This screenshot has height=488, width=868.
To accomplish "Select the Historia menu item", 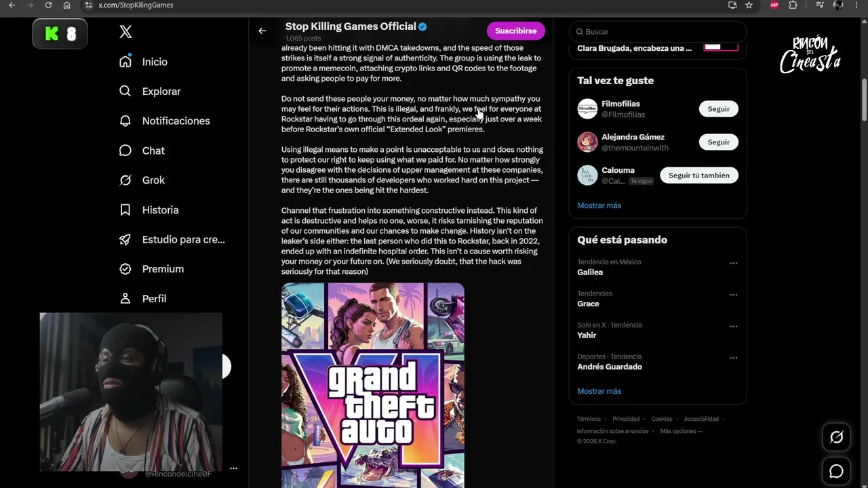I will pos(161,210).
